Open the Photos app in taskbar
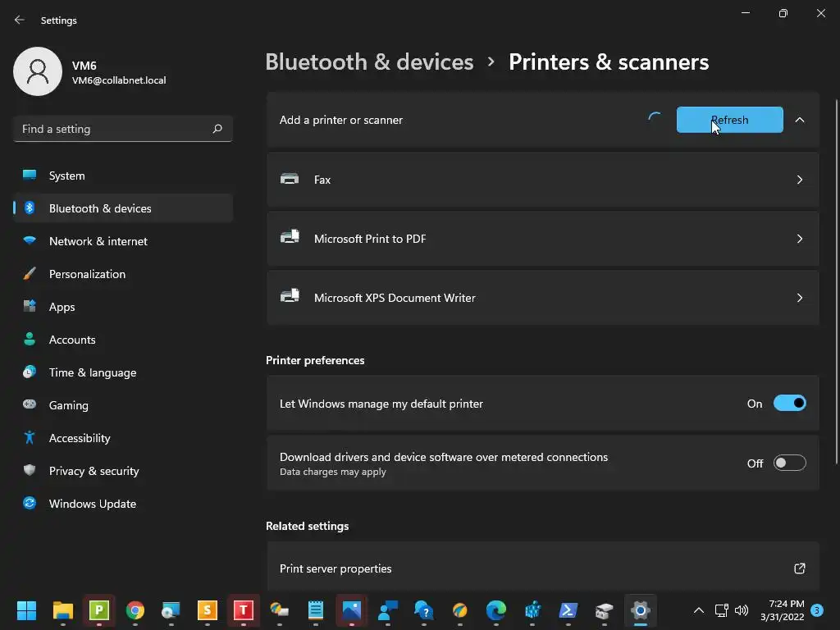The height and width of the screenshot is (630, 840). (351, 610)
